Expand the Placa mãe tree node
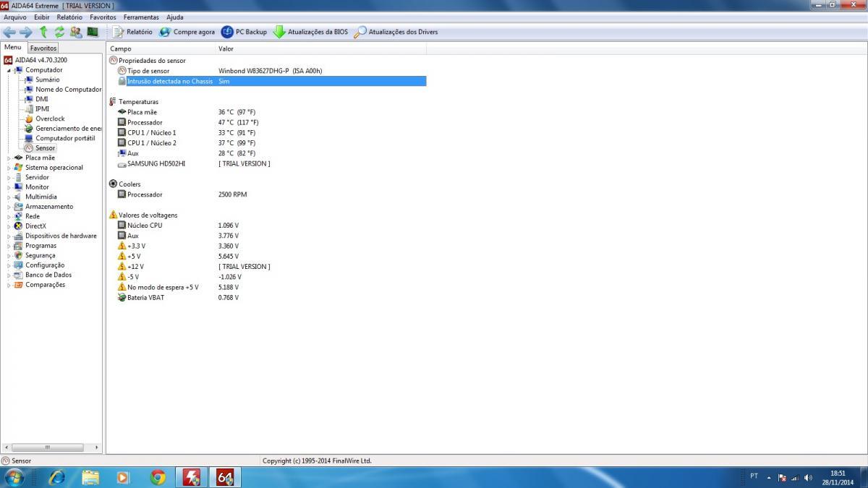868x488 pixels. tap(9, 158)
